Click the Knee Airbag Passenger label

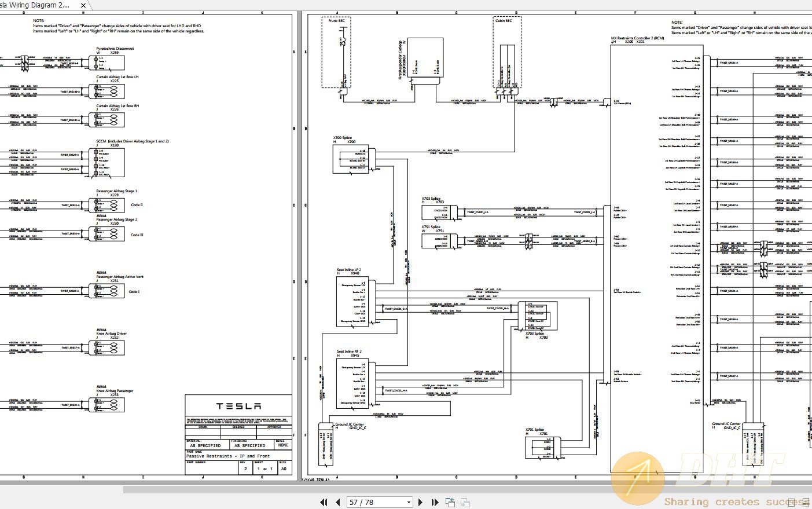(x=115, y=391)
